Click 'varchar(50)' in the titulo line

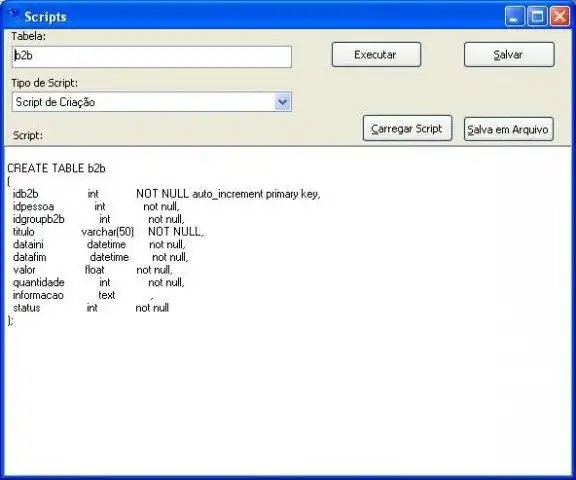click(108, 232)
